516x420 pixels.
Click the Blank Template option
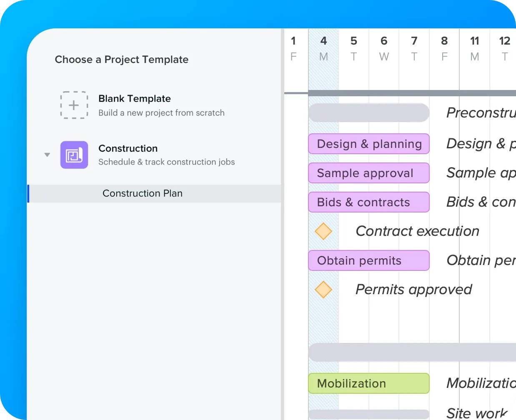point(134,104)
